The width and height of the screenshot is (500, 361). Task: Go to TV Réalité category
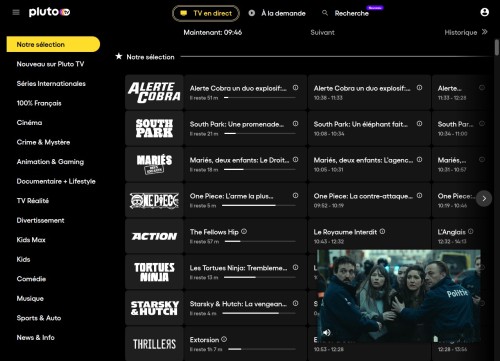tap(33, 201)
